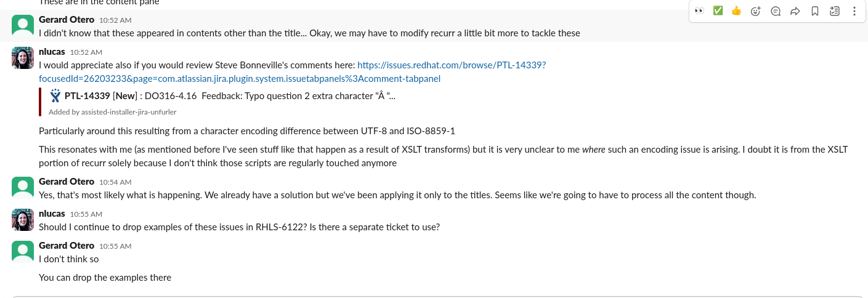This screenshot has width=868, height=298.
Task: Open nlucas's avatar at 10:52 AM
Action: tap(23, 58)
